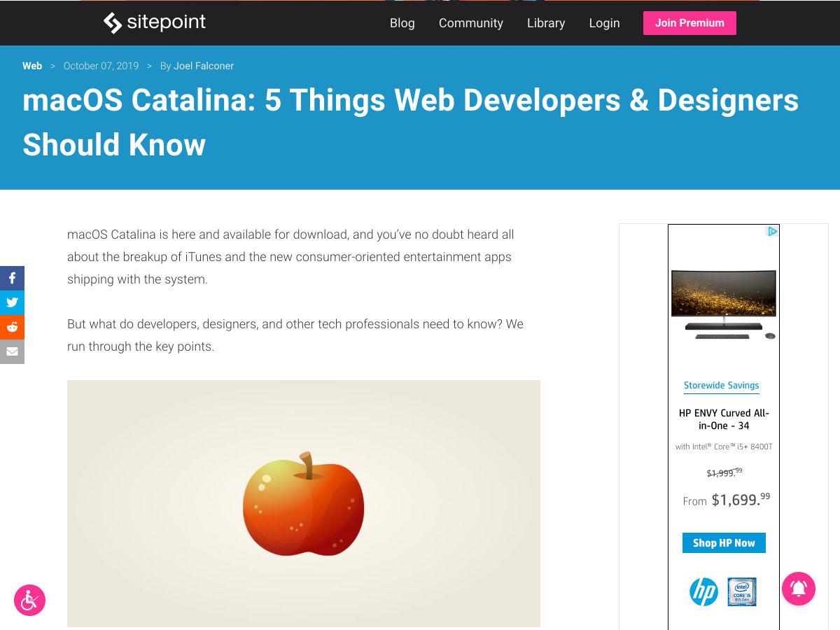Viewport: 840px width, 630px height.
Task: Click the AdChoices icon on the ad
Action: pyautogui.click(x=772, y=231)
